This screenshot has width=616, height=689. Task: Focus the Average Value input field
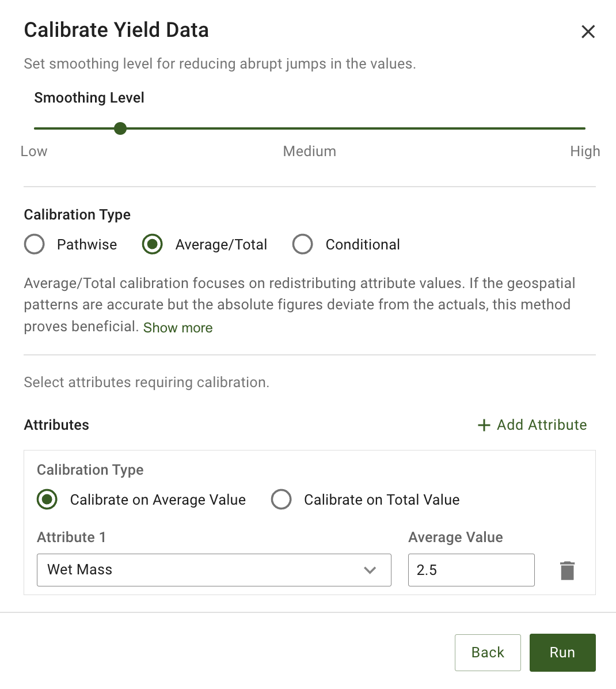pyautogui.click(x=471, y=570)
